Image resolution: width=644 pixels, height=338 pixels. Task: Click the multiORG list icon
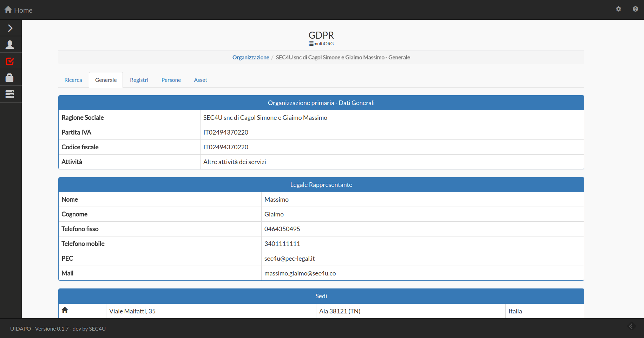(311, 44)
